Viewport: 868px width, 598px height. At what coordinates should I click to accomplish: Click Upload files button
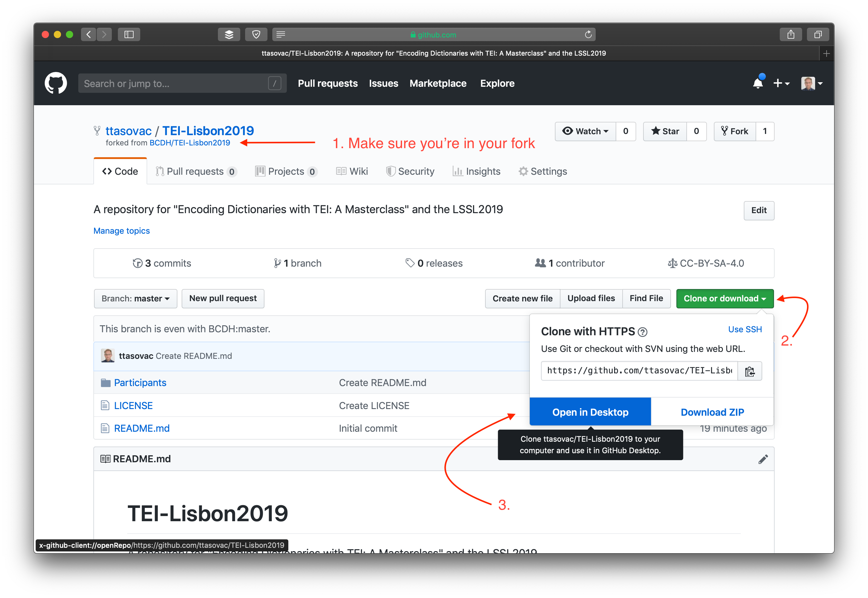[x=591, y=299]
